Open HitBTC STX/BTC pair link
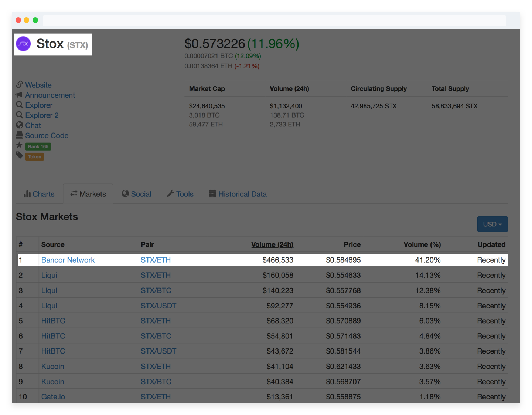Image resolution: width=532 pixels, height=415 pixels. 156,336
